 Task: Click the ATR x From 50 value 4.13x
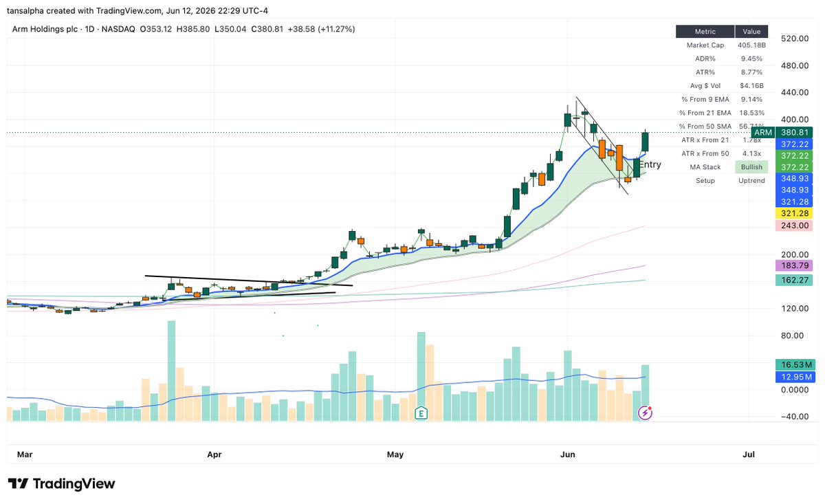[x=751, y=153]
